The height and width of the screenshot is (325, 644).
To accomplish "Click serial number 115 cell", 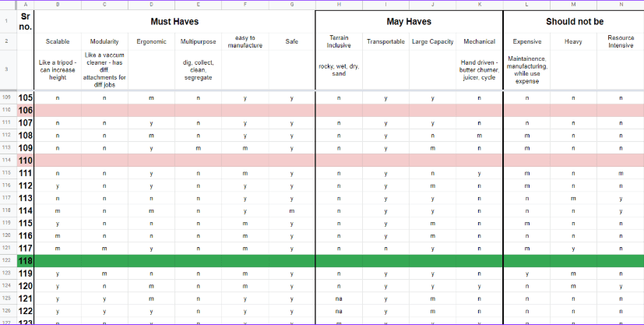I will tap(26, 223).
